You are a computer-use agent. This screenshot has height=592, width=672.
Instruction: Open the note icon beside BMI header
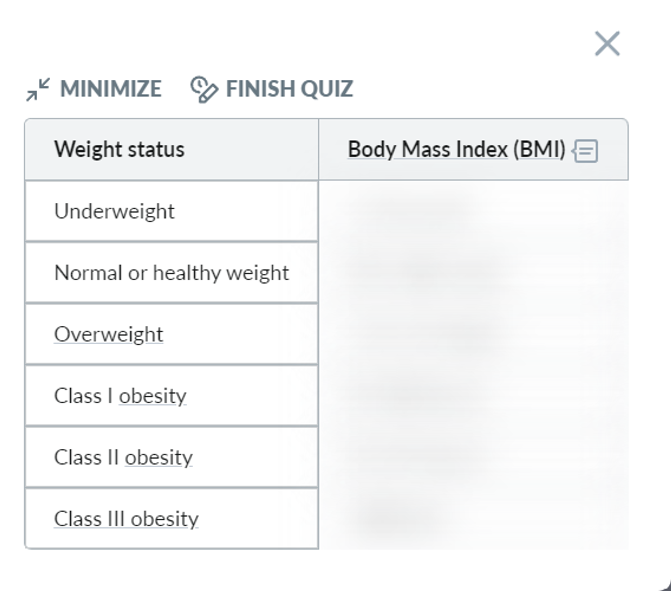pyautogui.click(x=586, y=151)
